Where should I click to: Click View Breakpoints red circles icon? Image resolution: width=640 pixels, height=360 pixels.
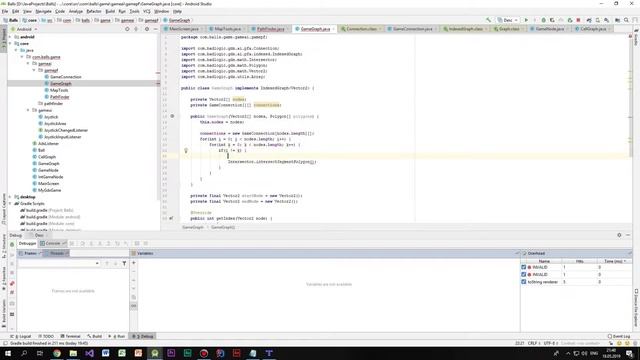pyautogui.click(x=12, y=283)
